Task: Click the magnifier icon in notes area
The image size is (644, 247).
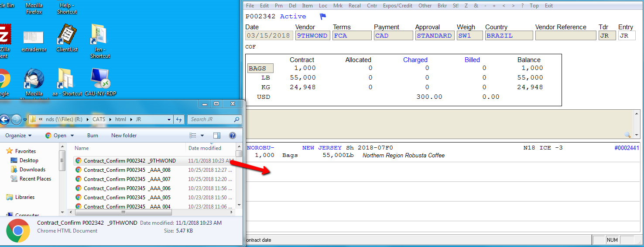Action: point(627,135)
